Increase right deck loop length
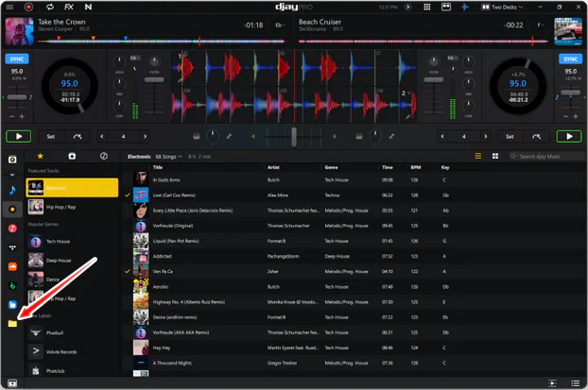Screen dimensions: 588x390 pyautogui.click(x=486, y=136)
